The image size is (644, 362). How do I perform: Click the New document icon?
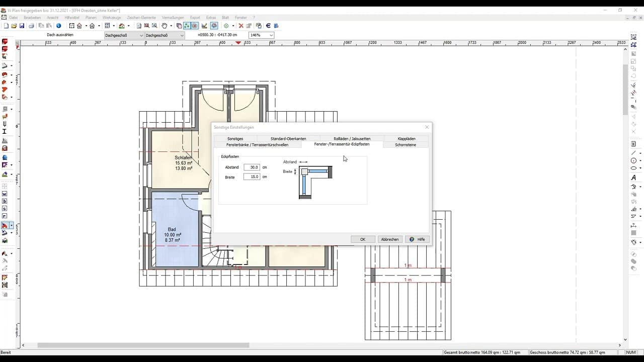[x=6, y=26]
